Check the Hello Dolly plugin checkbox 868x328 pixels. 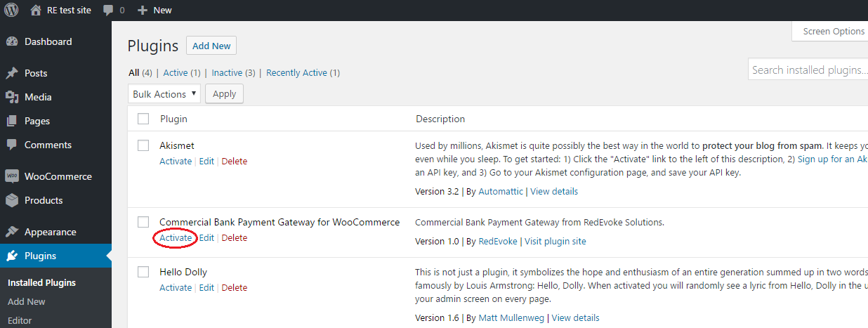tap(143, 272)
